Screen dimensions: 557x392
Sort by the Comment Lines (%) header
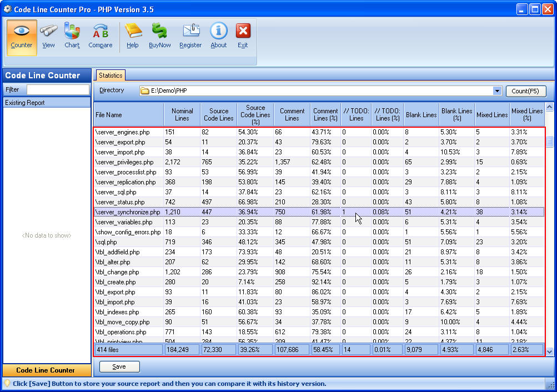[x=325, y=115]
